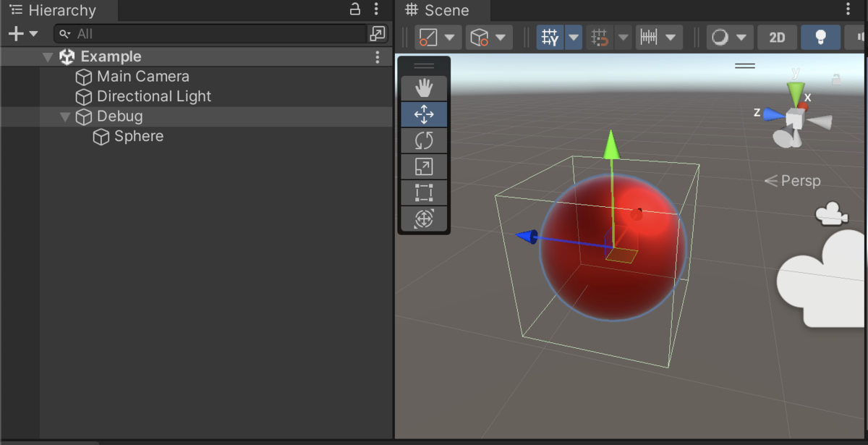
Task: Switch the Scene view to 2D mode
Action: (777, 36)
